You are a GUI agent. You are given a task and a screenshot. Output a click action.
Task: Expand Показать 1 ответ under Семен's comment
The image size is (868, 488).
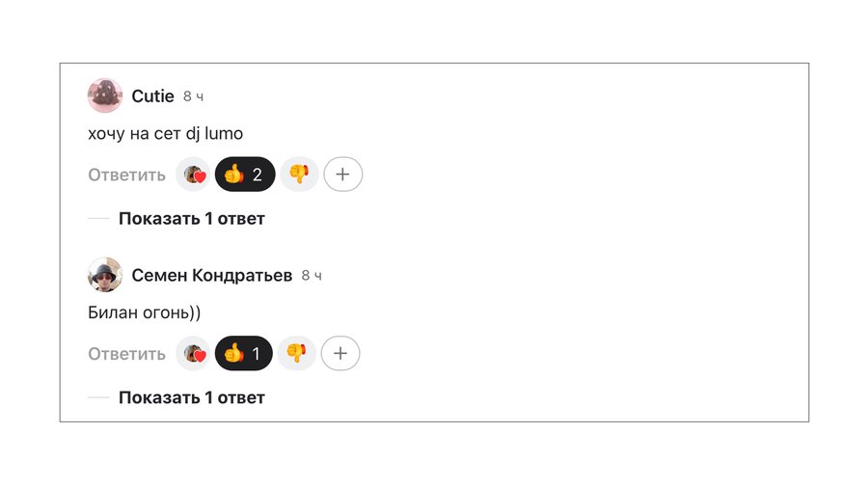tap(191, 397)
